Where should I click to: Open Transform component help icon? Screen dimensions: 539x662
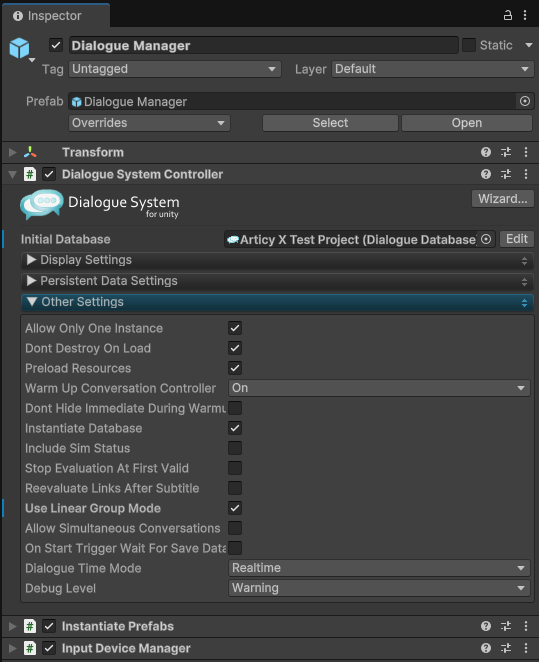coord(486,152)
